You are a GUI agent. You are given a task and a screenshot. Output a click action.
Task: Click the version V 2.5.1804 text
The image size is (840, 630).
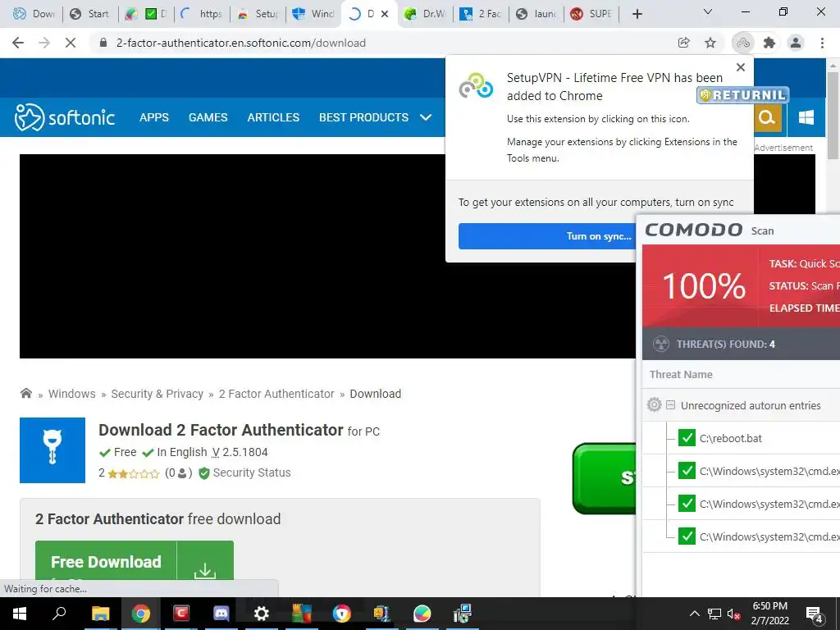click(x=240, y=452)
